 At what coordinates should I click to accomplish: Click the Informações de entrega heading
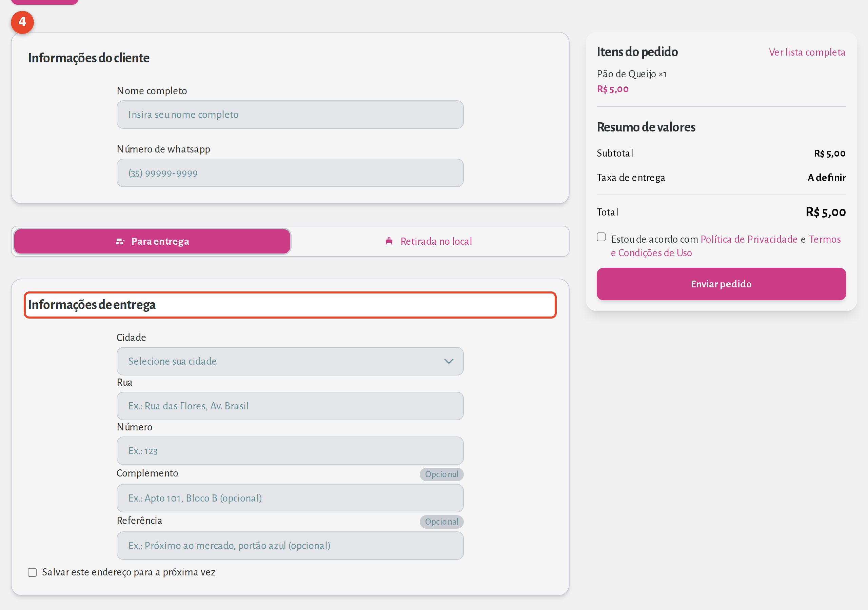click(x=92, y=305)
